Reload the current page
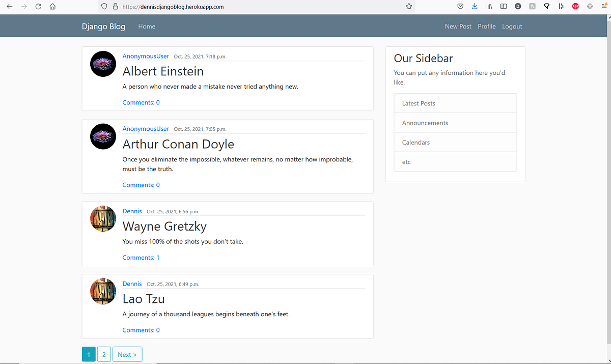This screenshot has width=611, height=364. coord(38,6)
